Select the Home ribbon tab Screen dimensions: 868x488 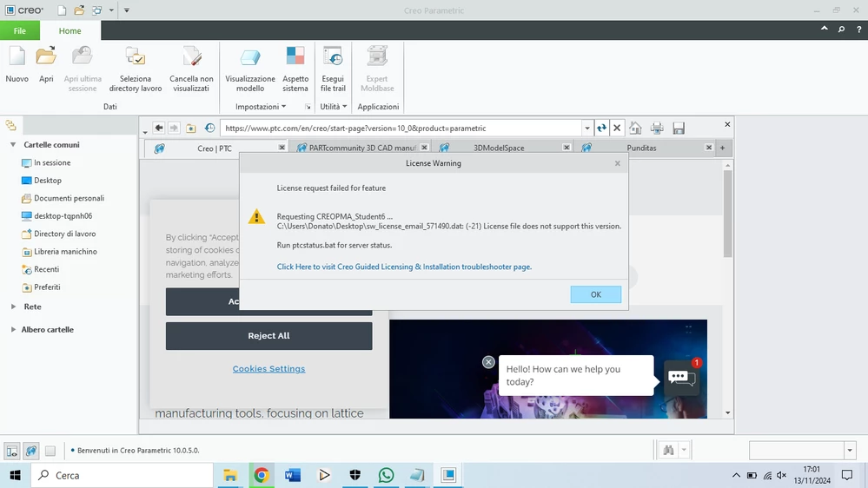pyautogui.click(x=70, y=30)
